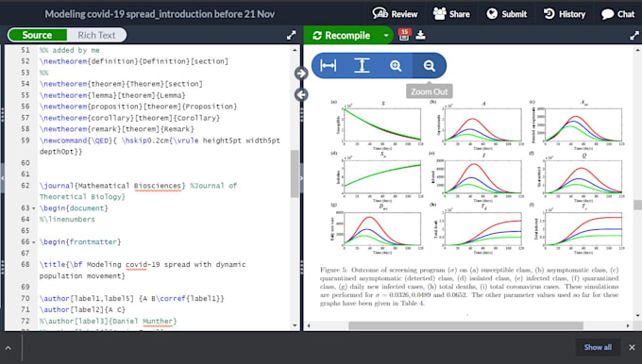
Task: Expand the PDF preview to full screen
Action: coord(634,36)
